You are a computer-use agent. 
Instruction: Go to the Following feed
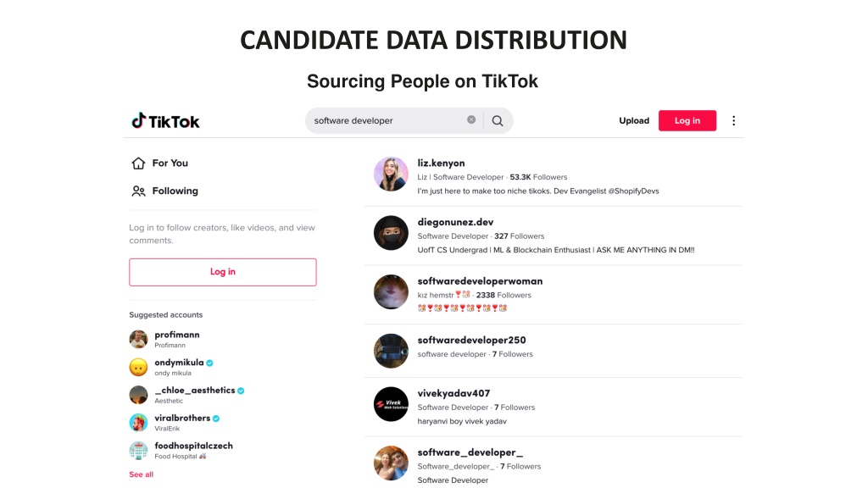coord(165,191)
